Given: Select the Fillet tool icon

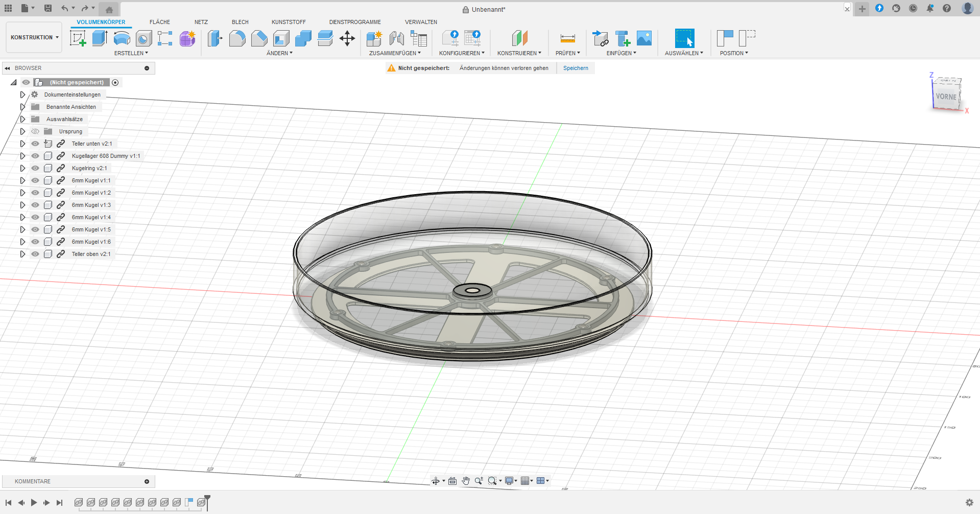Looking at the screenshot, I should [x=237, y=38].
